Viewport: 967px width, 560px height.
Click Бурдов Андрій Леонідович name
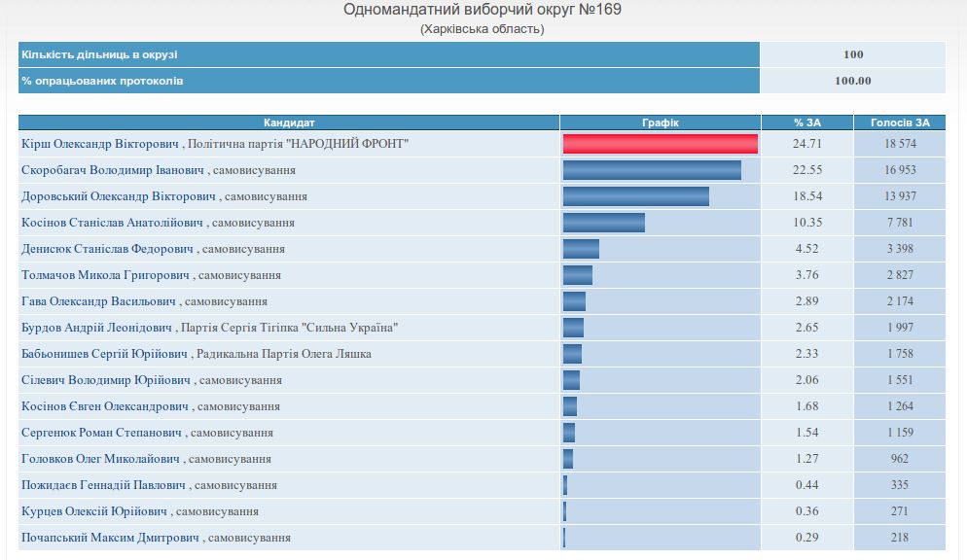97,328
